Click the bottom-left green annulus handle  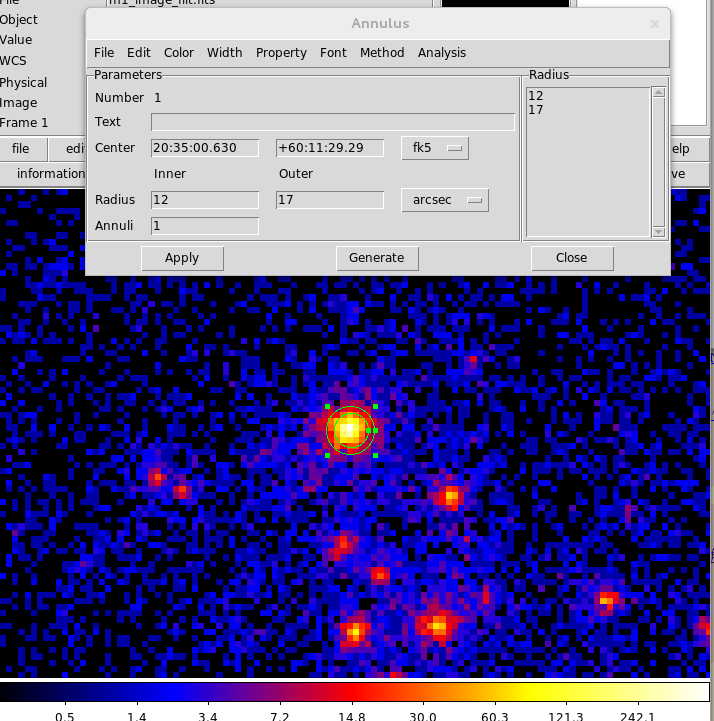click(x=327, y=455)
